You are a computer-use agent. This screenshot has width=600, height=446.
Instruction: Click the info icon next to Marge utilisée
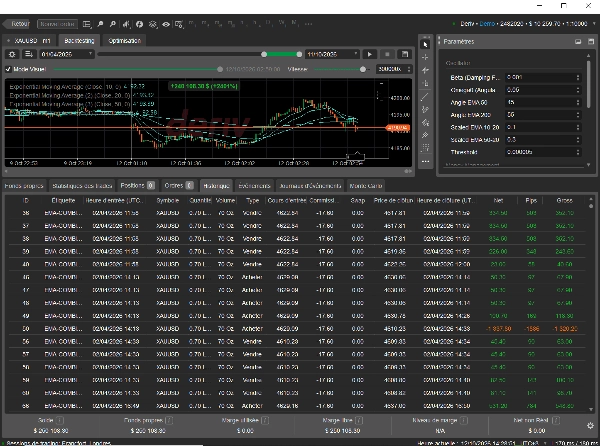click(x=265, y=420)
